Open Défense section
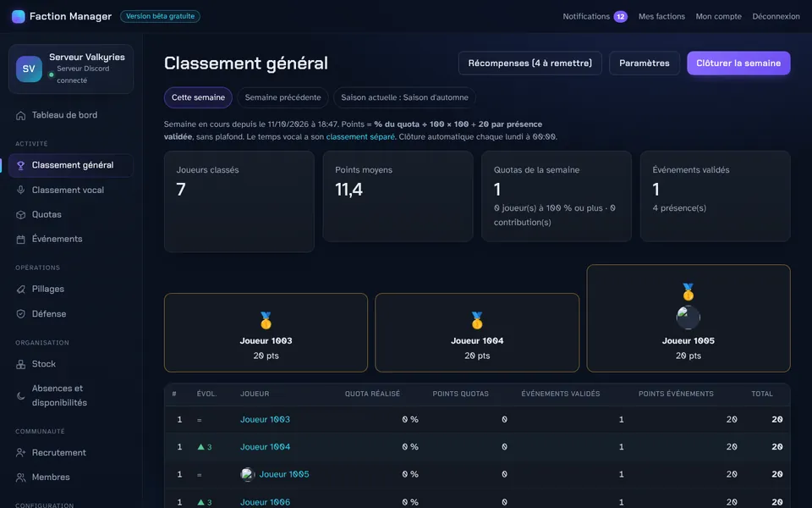Image resolution: width=812 pixels, height=508 pixels. 71,314
